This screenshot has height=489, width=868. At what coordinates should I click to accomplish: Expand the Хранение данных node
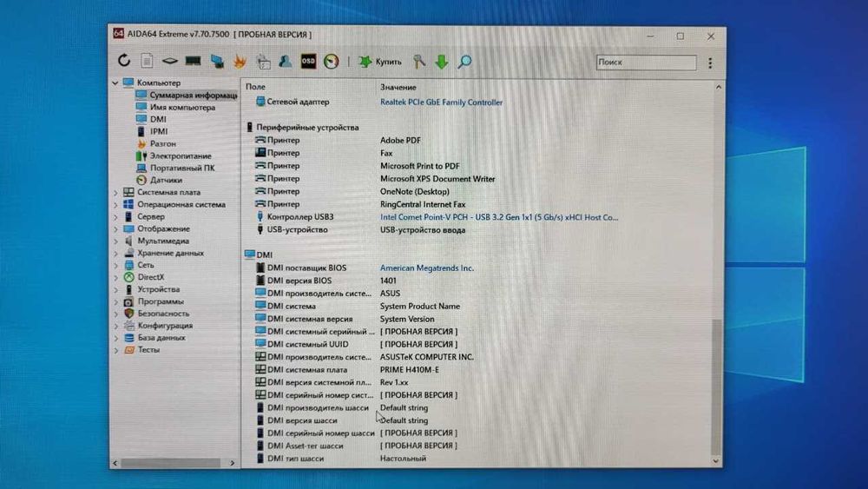click(x=115, y=254)
